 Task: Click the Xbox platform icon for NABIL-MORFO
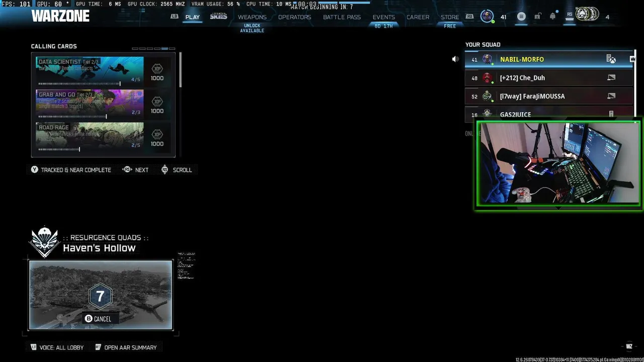pyautogui.click(x=611, y=59)
